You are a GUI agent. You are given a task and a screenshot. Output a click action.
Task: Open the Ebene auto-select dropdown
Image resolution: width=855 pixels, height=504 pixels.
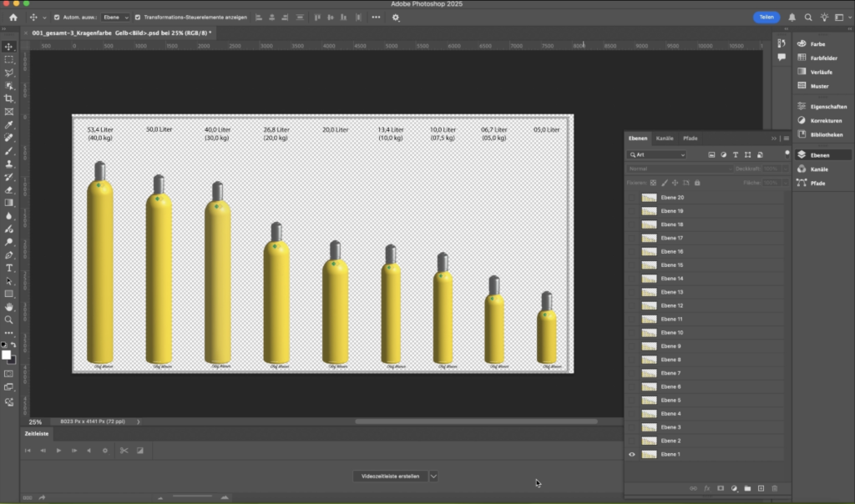(x=116, y=18)
